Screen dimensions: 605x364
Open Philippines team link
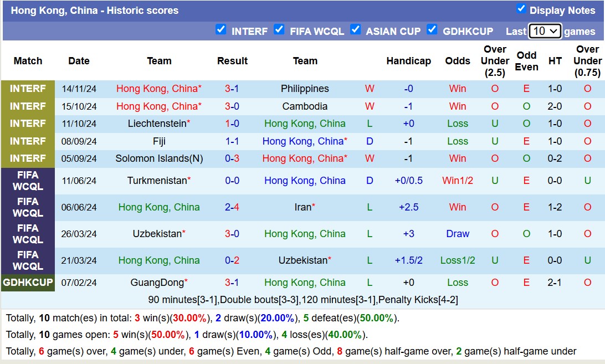pos(305,89)
